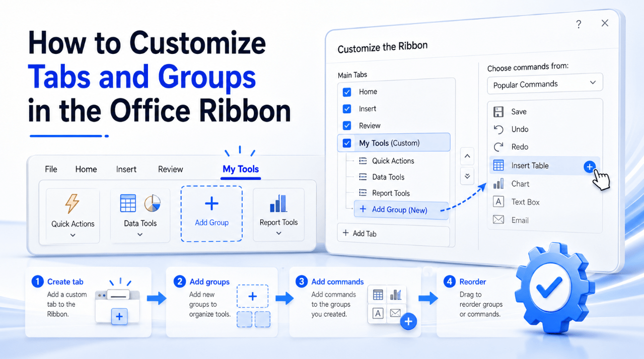Switch to the Home ribbon tab
The height and width of the screenshot is (359, 644).
[x=86, y=169]
